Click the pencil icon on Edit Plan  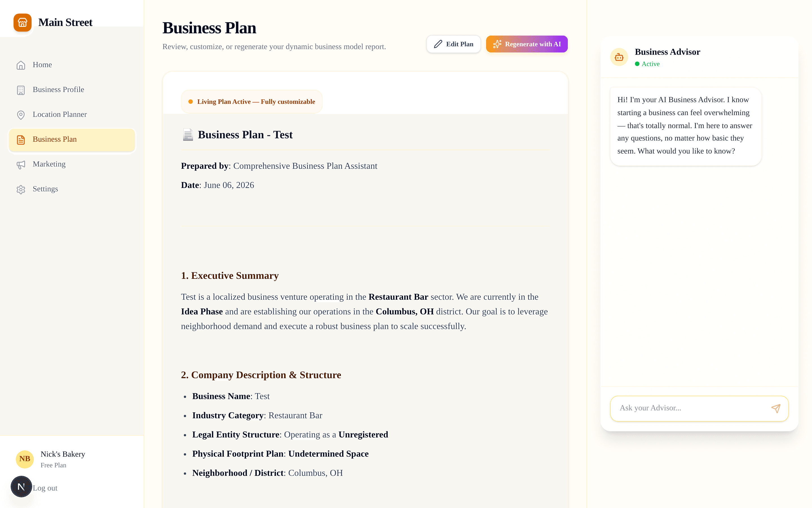point(438,44)
